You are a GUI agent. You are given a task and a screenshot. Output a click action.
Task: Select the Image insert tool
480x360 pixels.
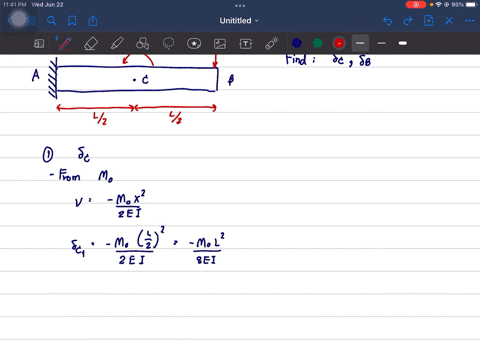(x=220, y=44)
